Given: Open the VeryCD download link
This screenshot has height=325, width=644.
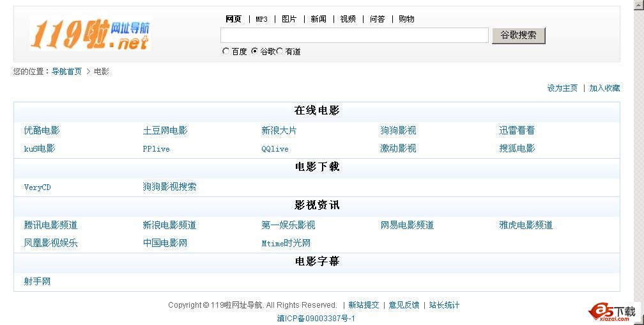Looking at the screenshot, I should coord(37,187).
